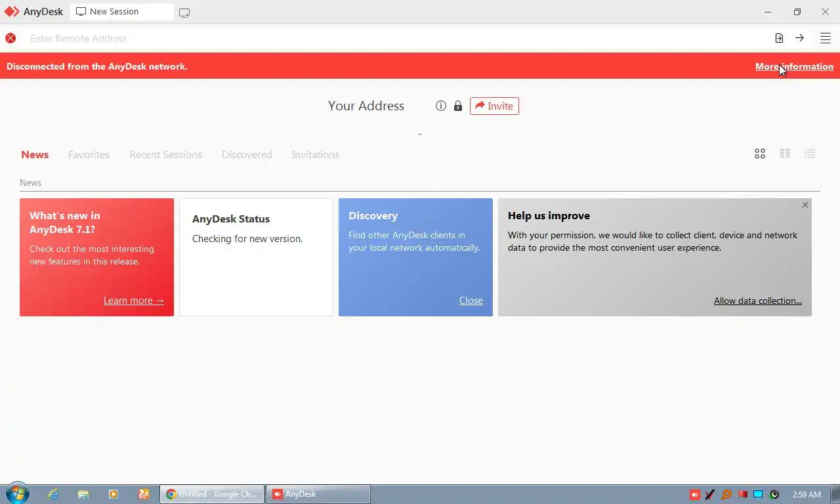Open the More information link
Image resolution: width=840 pixels, height=504 pixels.
point(794,66)
